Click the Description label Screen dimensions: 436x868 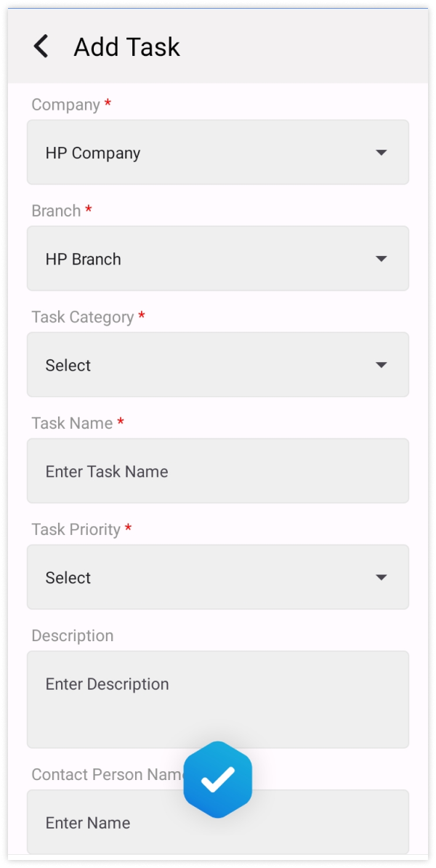tap(72, 635)
